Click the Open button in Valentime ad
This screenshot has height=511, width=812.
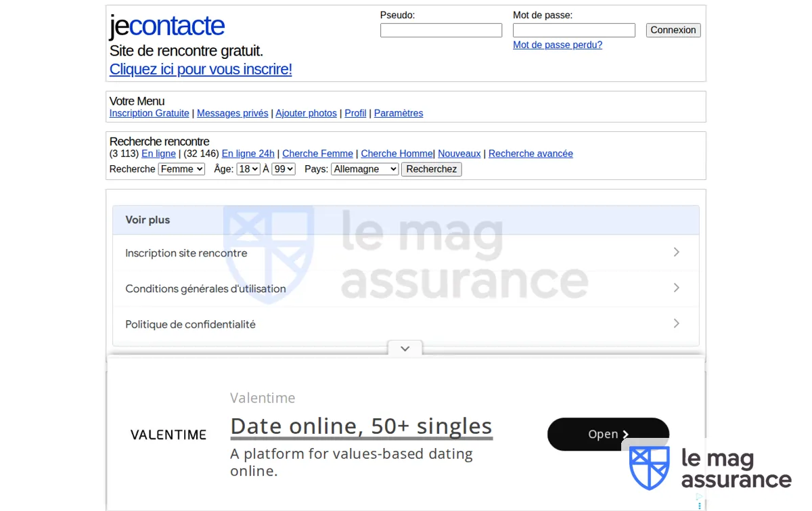(608, 435)
